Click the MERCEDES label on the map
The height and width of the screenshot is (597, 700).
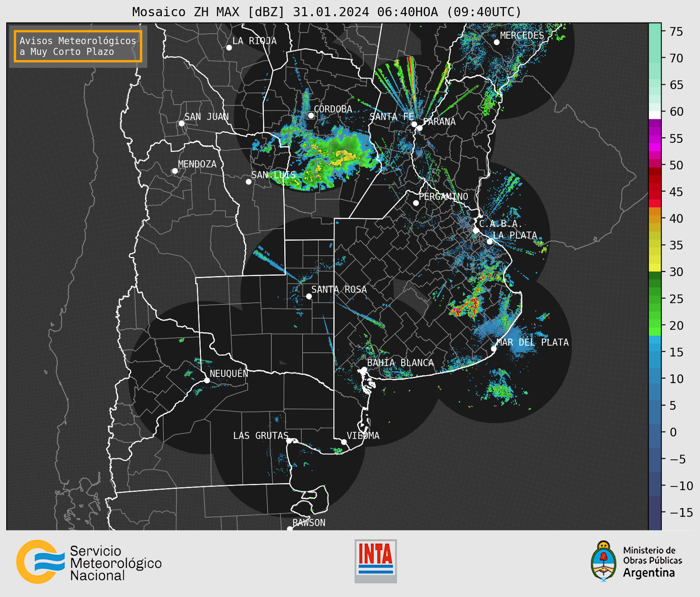point(522,36)
